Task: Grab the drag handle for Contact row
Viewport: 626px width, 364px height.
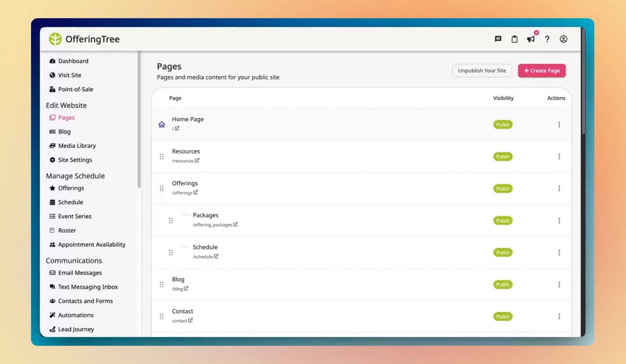Action: (x=162, y=317)
